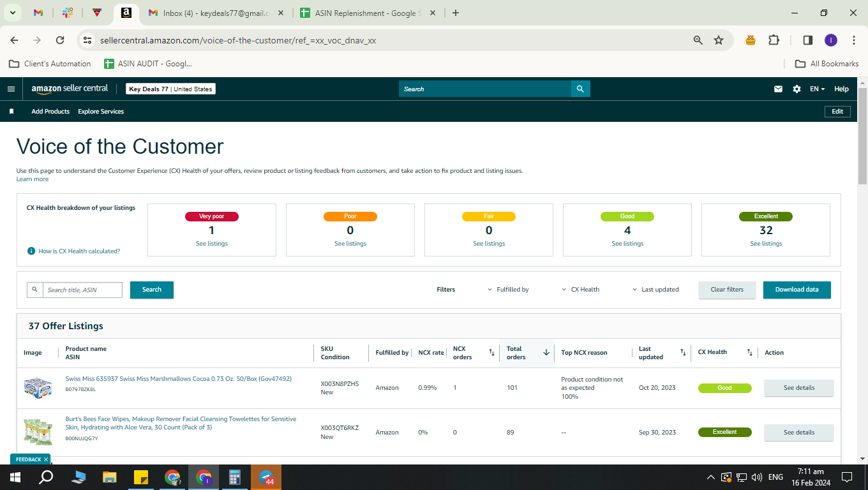Screen dimensions: 868x490
Task: Open File Explorer from the taskbar
Action: click(x=110, y=477)
